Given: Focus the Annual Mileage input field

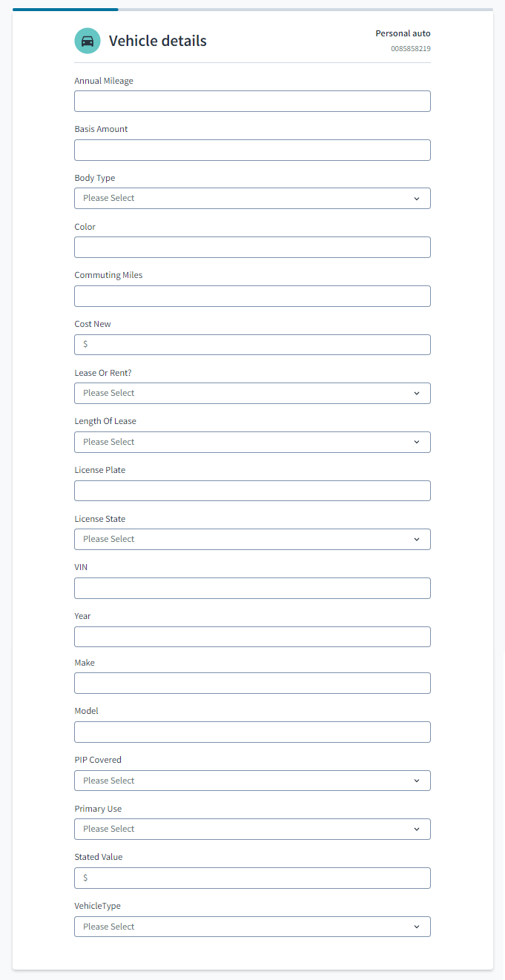Looking at the screenshot, I should pyautogui.click(x=252, y=101).
